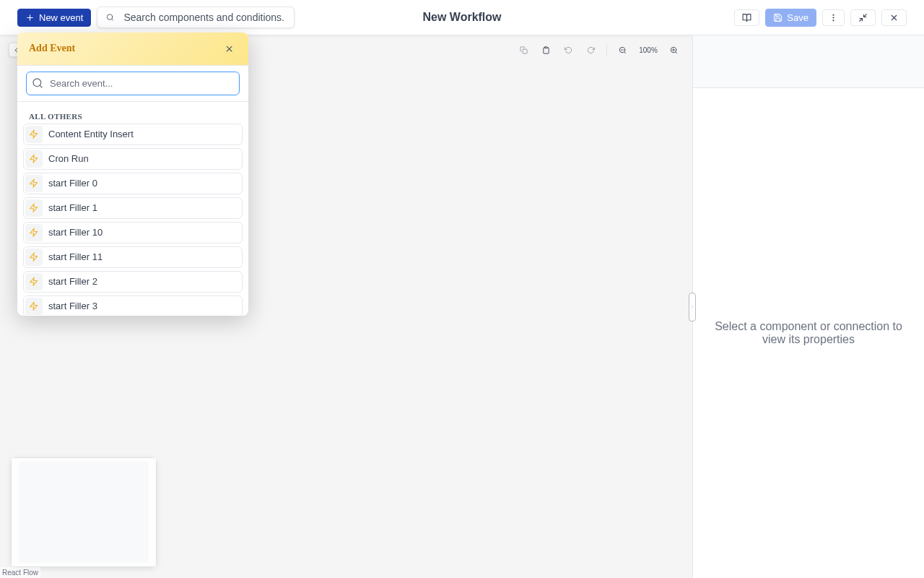Click the paste icon in the toolbar
Viewport: 924px width, 578px height.
point(546,50)
